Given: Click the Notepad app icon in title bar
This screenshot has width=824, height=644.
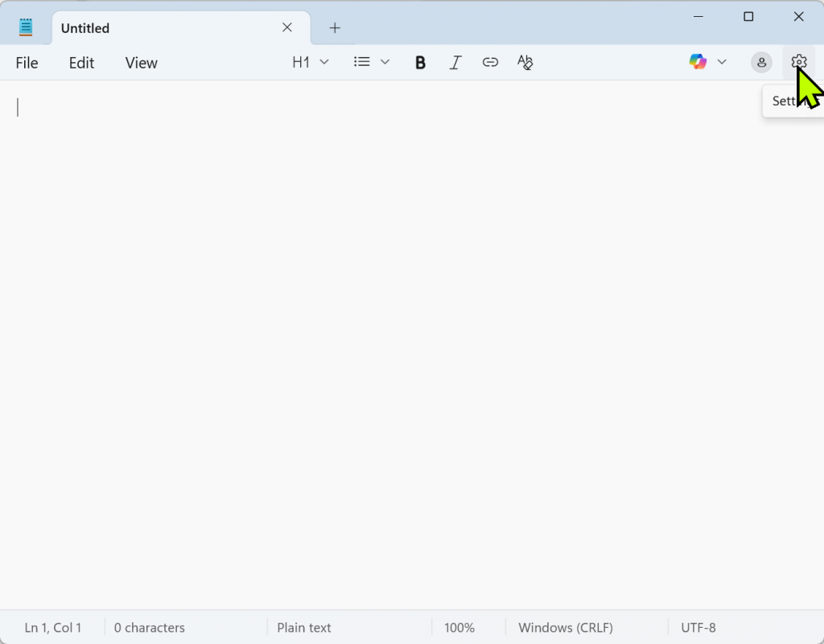Looking at the screenshot, I should 27,27.
